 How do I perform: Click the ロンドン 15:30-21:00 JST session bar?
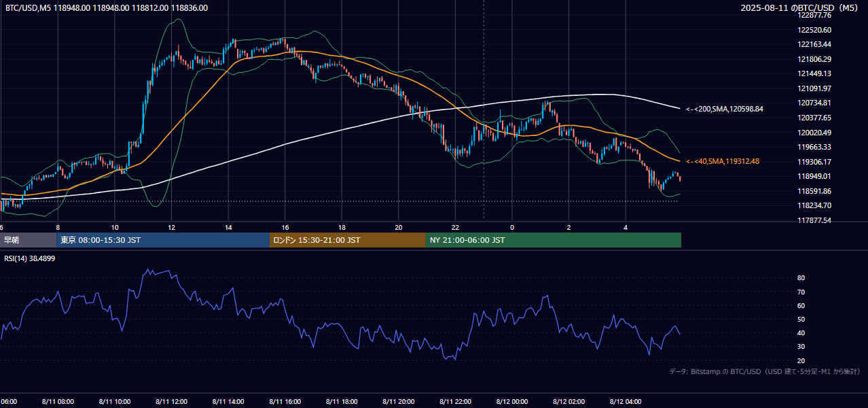[348, 240]
